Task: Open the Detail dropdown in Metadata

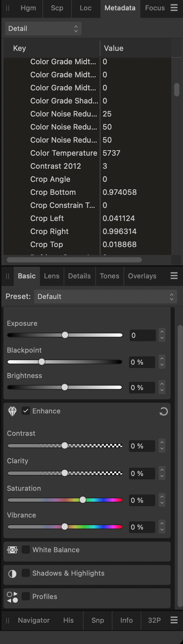Action: click(x=43, y=29)
